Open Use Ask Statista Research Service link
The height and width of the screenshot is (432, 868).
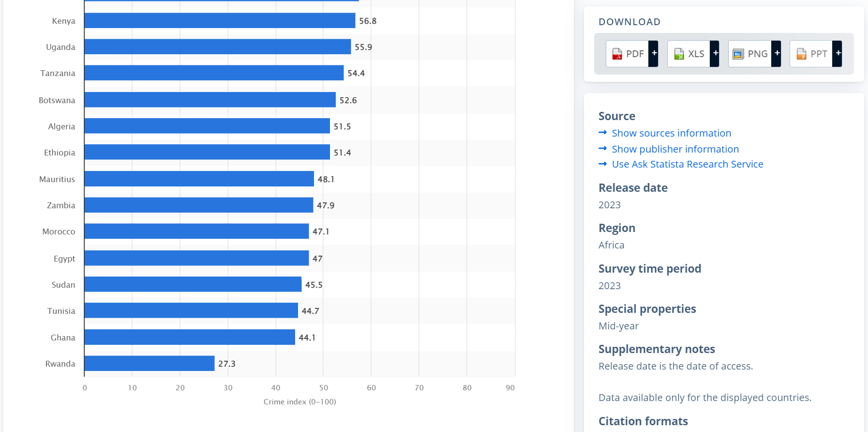(x=687, y=164)
